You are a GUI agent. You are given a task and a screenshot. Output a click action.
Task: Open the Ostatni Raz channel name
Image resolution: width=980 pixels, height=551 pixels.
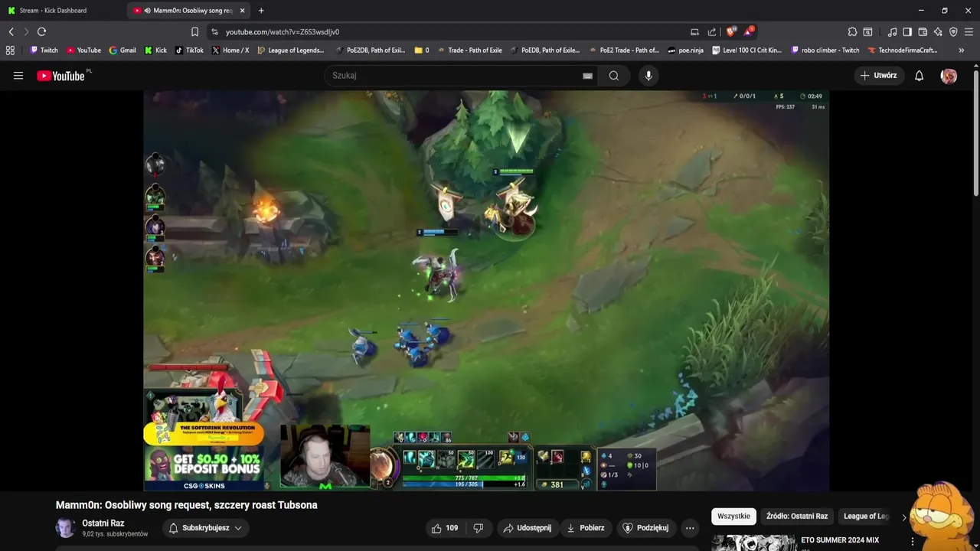pyautogui.click(x=103, y=523)
